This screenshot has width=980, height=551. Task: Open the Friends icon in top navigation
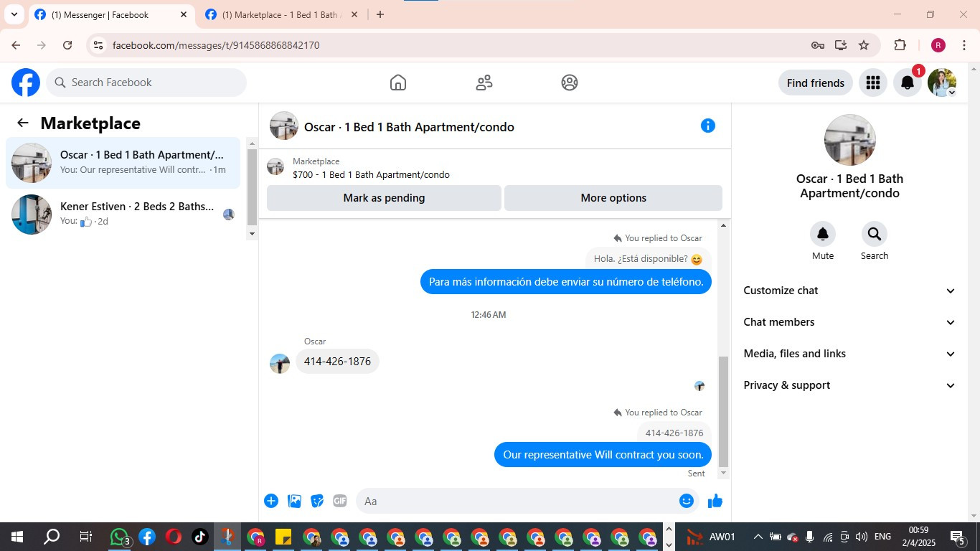[x=484, y=83]
